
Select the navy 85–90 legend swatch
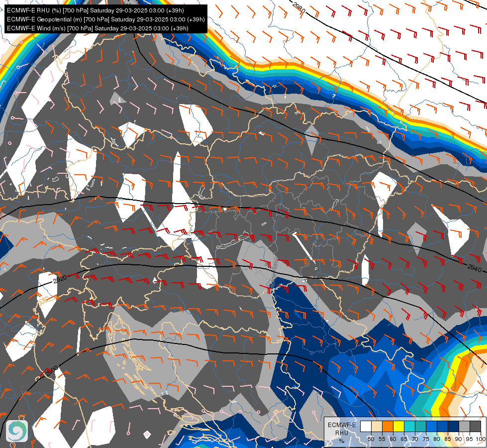454,426
